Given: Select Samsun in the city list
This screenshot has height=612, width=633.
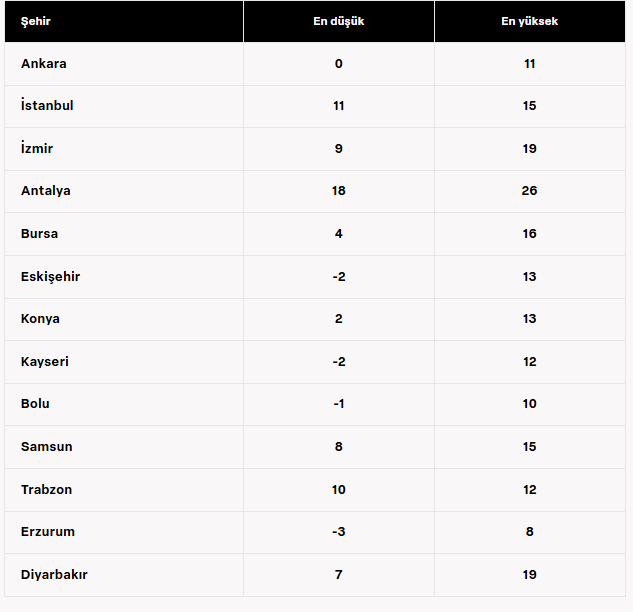Looking at the screenshot, I should (x=47, y=447).
